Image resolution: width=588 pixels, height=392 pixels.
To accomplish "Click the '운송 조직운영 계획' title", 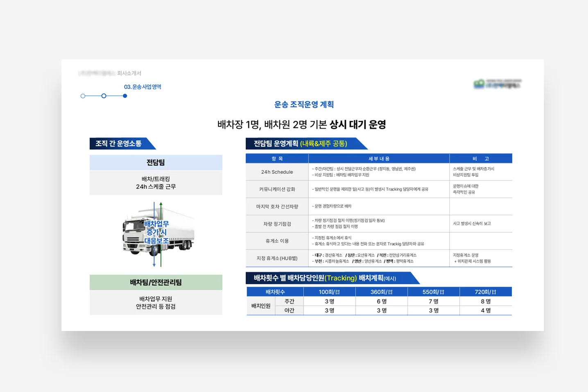I will (x=304, y=104).
